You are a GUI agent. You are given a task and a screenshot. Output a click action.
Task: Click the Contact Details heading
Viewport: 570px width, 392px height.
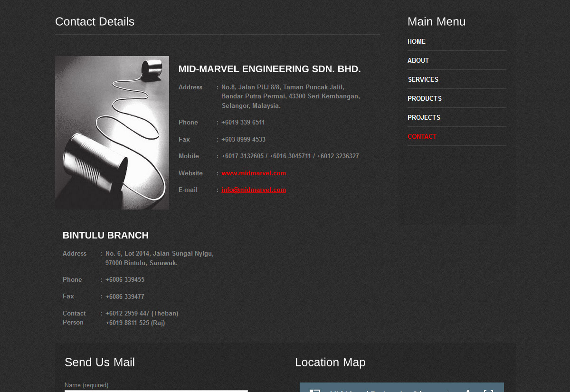[x=95, y=22]
